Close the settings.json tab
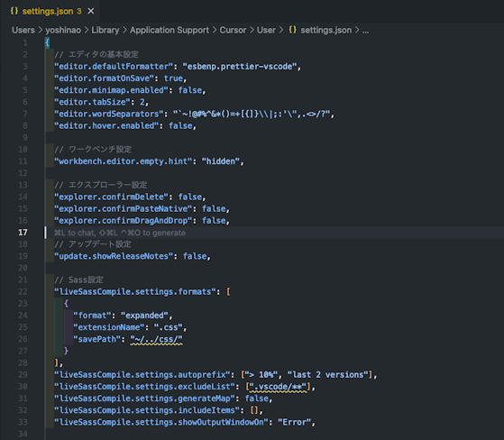Screen dimensions: 504x440 pyautogui.click(x=91, y=11)
